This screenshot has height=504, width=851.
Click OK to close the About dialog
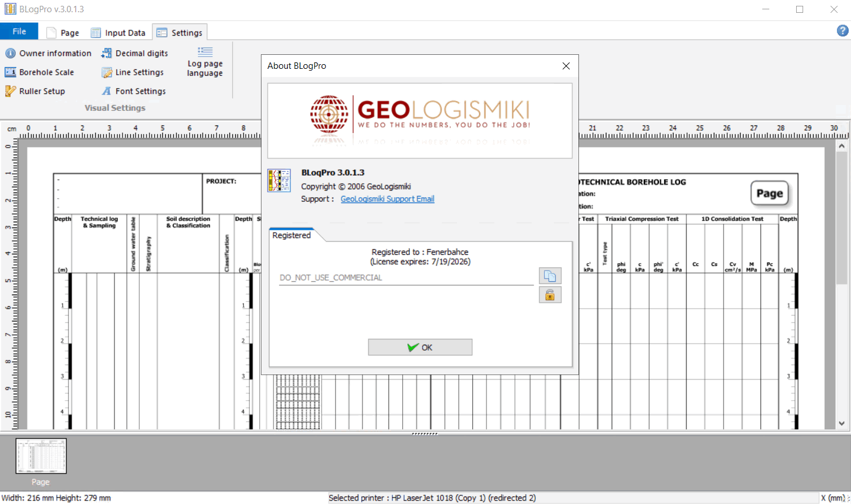click(x=420, y=347)
